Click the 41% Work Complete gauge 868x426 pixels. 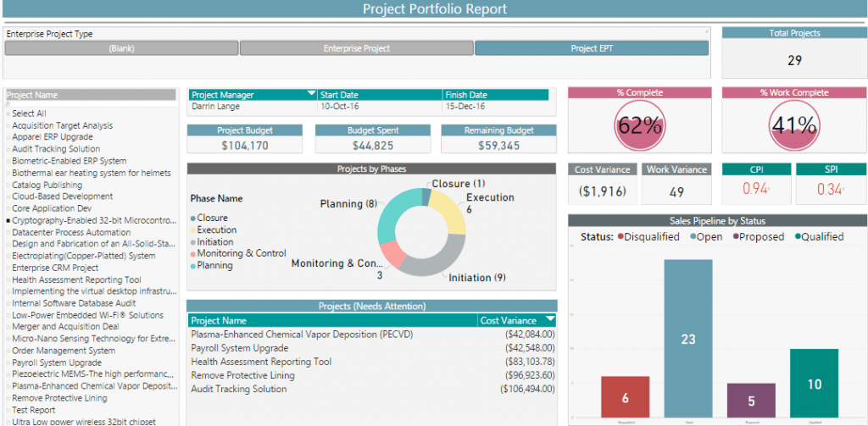(x=793, y=126)
